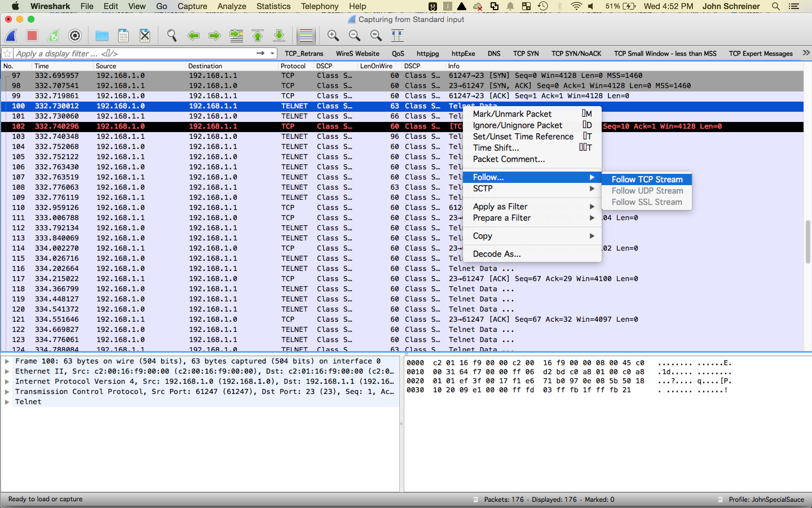Screen dimensions: 812x508
Task: Open Spotlight search in the menu bar
Action: (776, 6)
